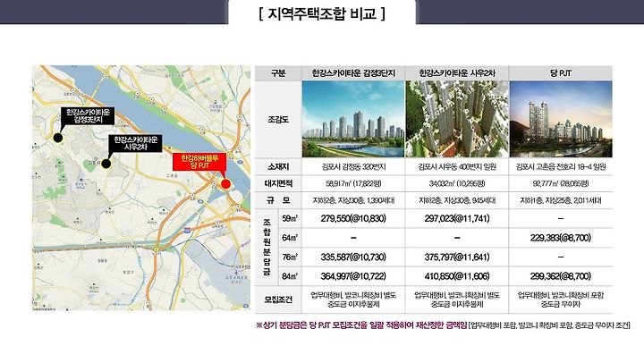Screen dimensions: 644x346
Task: Click address 김포시 감정동 320번지
Action: 353,166
